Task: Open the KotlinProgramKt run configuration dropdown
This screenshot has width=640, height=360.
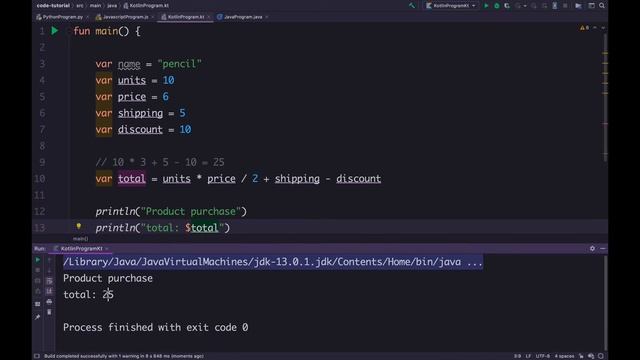Action: pos(451,6)
